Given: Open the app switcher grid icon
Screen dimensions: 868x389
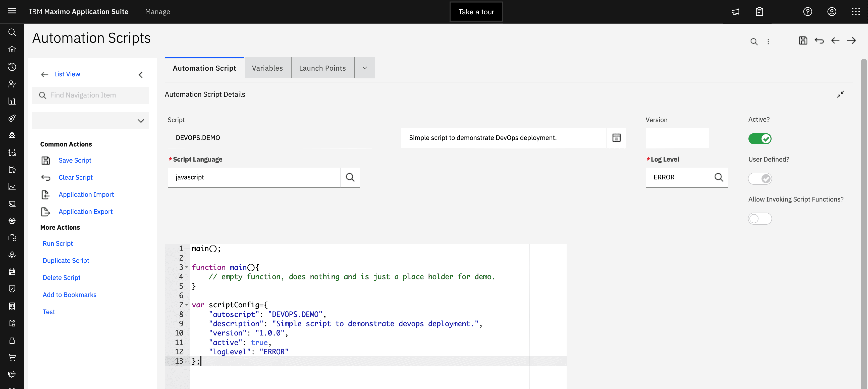Looking at the screenshot, I should [855, 12].
